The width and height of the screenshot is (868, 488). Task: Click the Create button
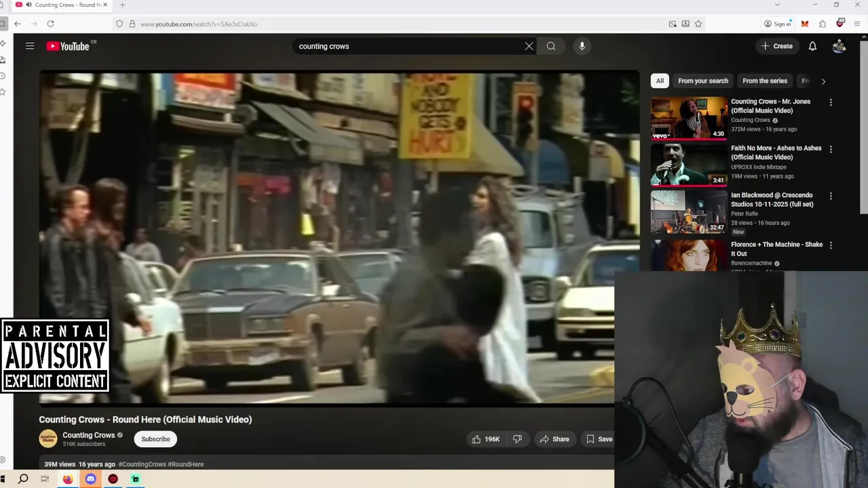pos(776,46)
